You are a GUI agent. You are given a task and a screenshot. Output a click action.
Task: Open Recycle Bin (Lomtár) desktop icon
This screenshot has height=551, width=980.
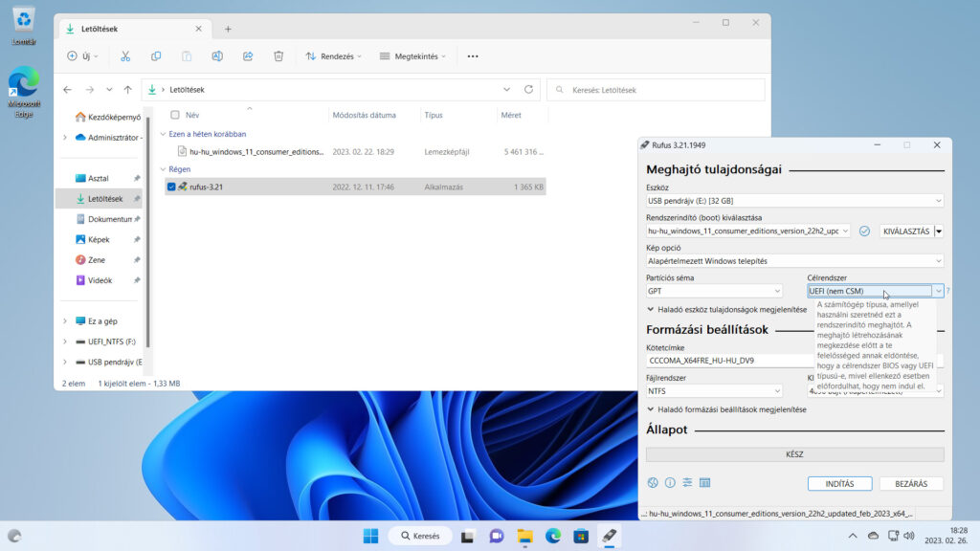(24, 26)
